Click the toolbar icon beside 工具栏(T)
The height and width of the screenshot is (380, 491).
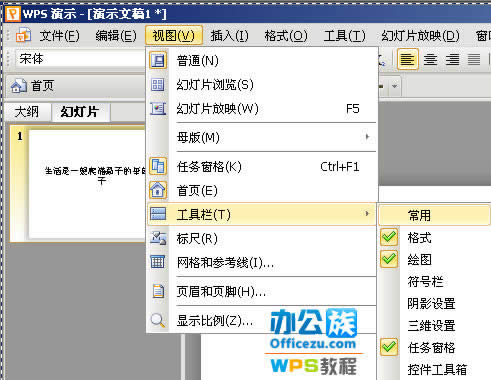(158, 214)
